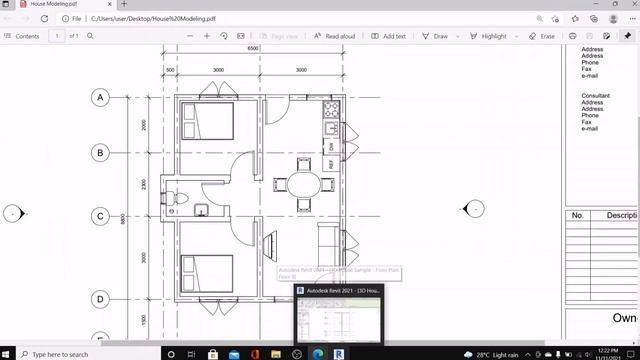This screenshot has width=640, height=360.
Task: Select the Erase tool
Action: click(x=542, y=36)
